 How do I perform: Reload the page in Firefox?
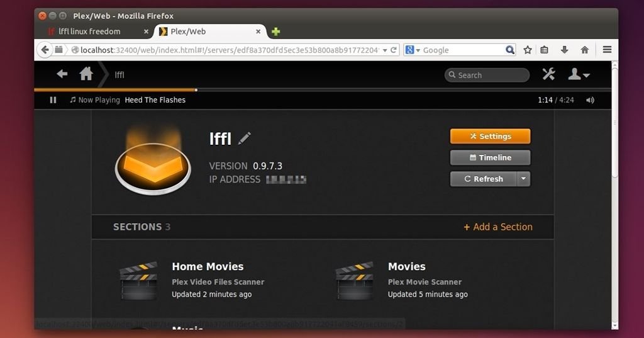[394, 50]
